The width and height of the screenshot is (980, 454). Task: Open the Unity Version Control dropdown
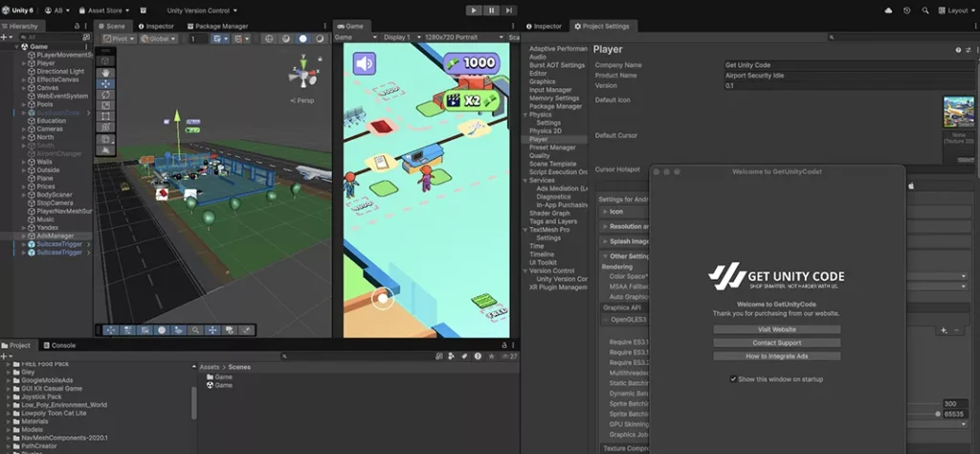pos(202,11)
